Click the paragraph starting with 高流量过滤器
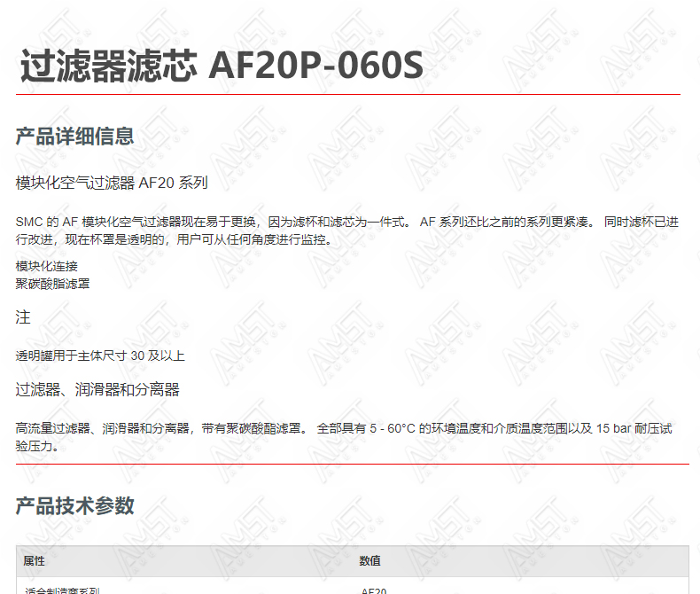Viewport: 700px width, 594px height. [344, 437]
